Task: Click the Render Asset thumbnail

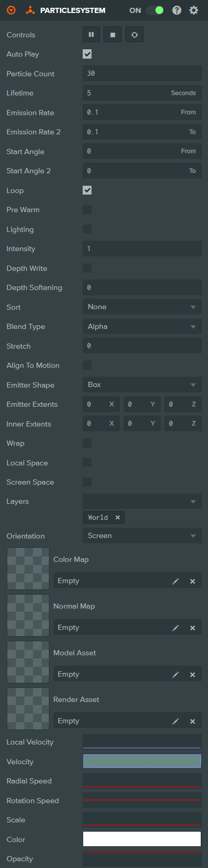Action: pyautogui.click(x=28, y=709)
